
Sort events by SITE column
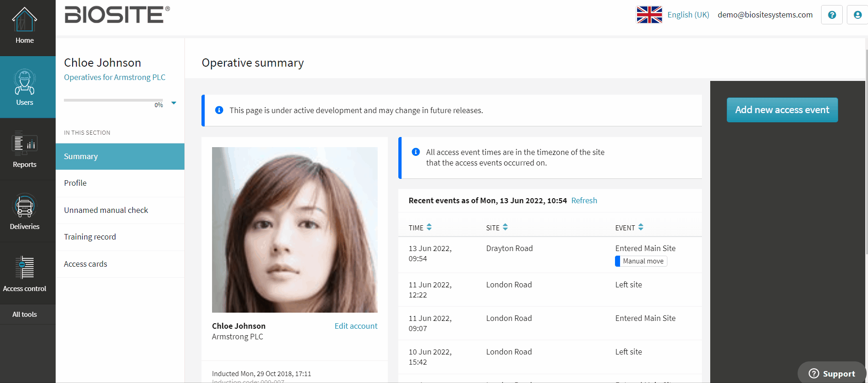pyautogui.click(x=497, y=228)
